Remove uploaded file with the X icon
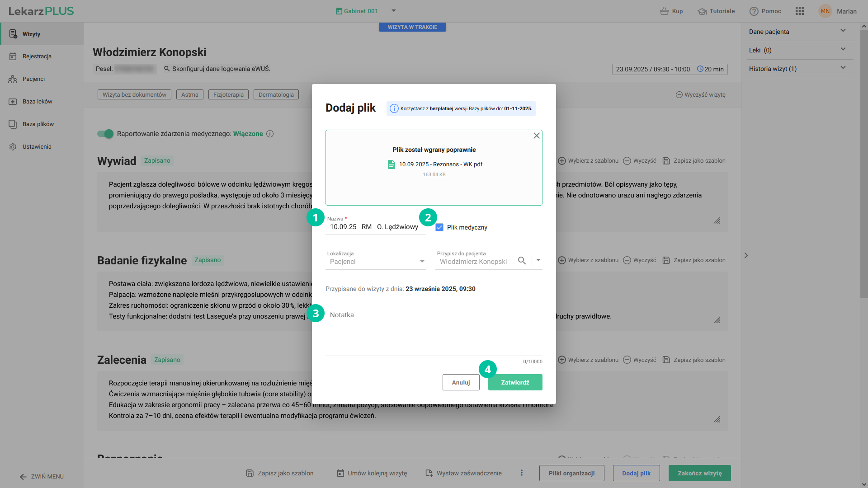 point(536,136)
